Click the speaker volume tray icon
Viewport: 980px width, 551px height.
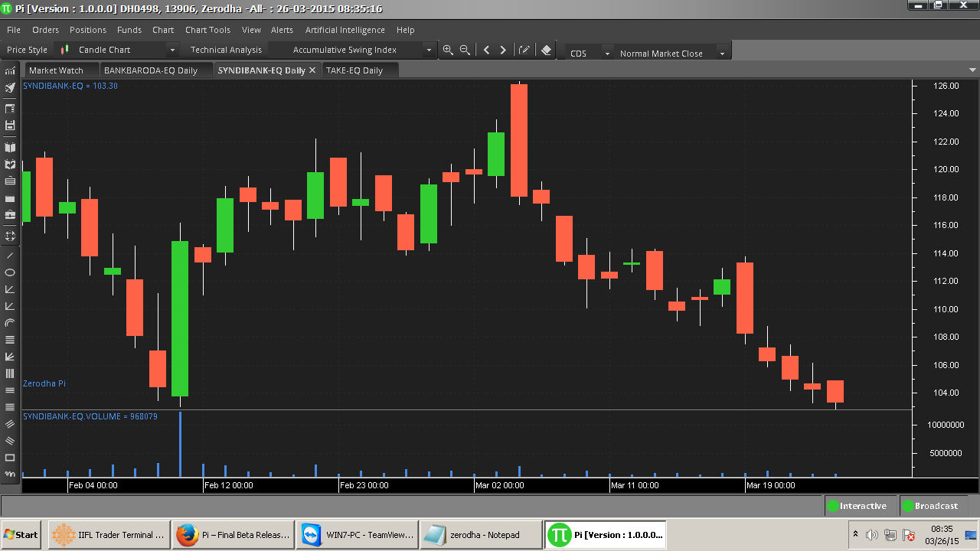[871, 535]
